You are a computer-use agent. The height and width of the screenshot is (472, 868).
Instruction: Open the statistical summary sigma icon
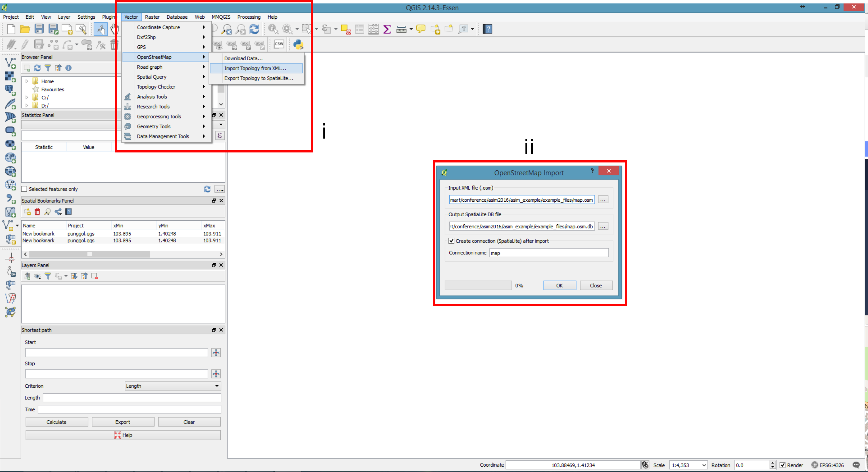pyautogui.click(x=387, y=29)
